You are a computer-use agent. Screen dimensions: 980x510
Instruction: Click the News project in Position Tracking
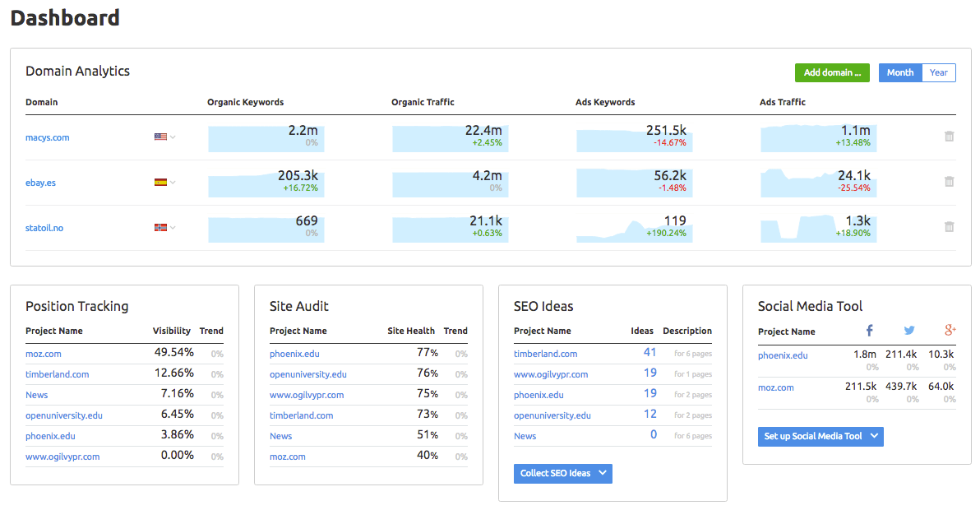pyautogui.click(x=36, y=395)
